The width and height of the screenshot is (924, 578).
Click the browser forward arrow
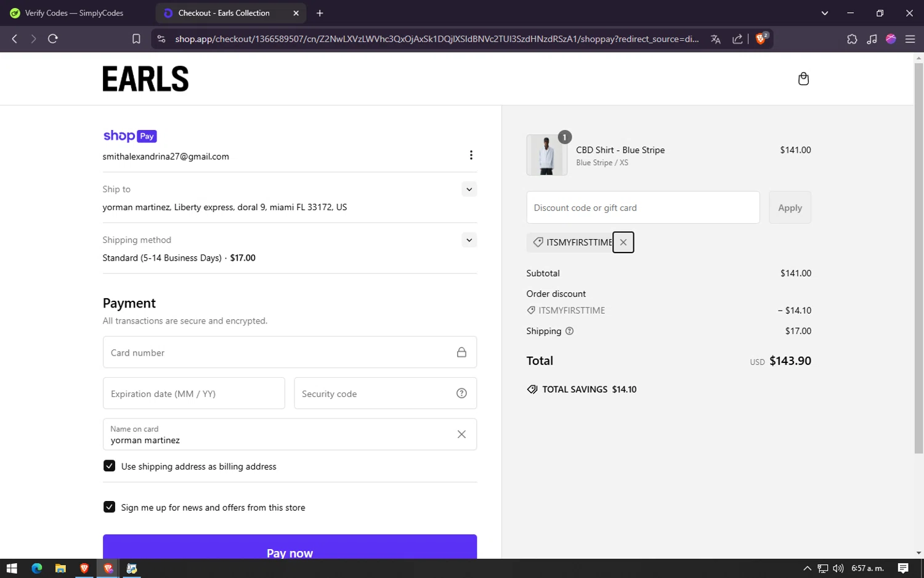pos(33,39)
